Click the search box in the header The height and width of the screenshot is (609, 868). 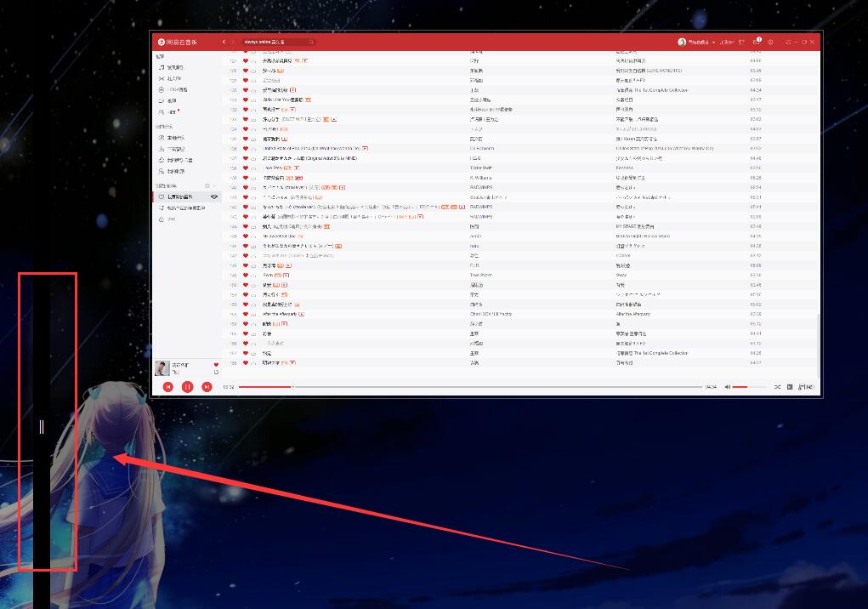pos(279,42)
